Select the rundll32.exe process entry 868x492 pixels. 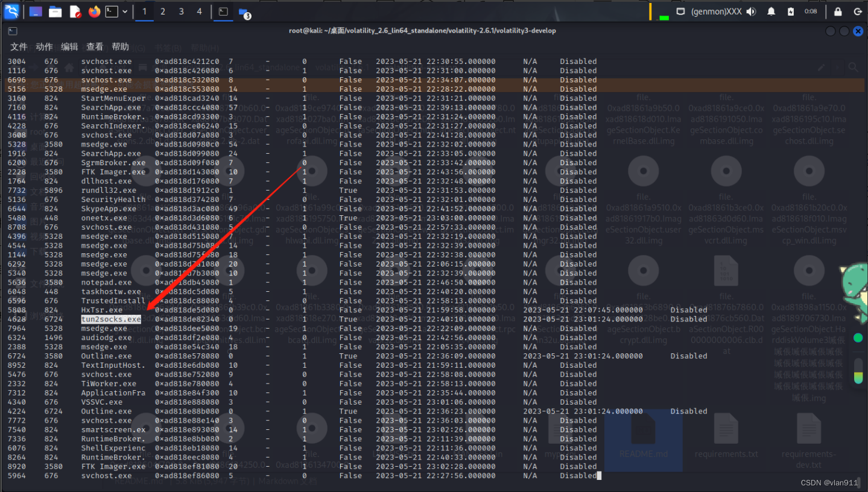(x=109, y=190)
